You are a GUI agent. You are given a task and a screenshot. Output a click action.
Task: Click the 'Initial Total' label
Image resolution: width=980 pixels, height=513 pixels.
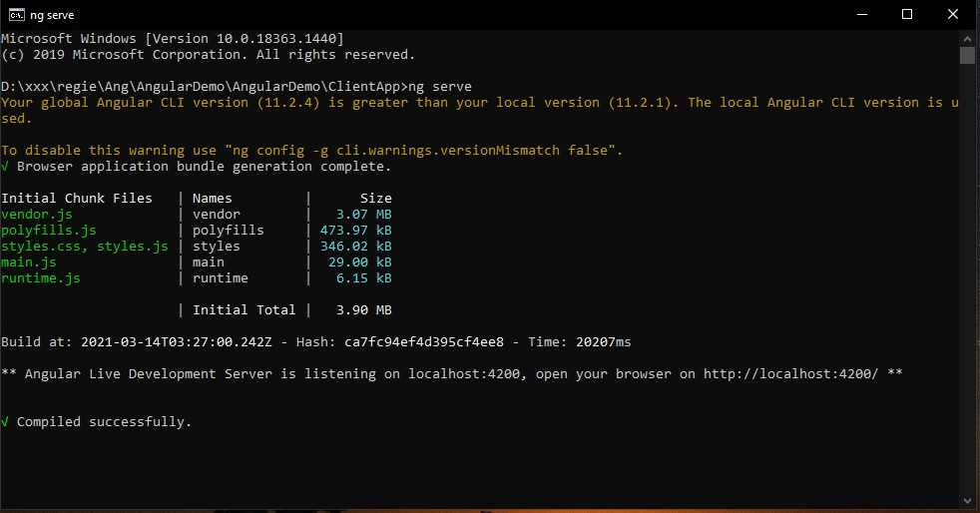click(244, 310)
